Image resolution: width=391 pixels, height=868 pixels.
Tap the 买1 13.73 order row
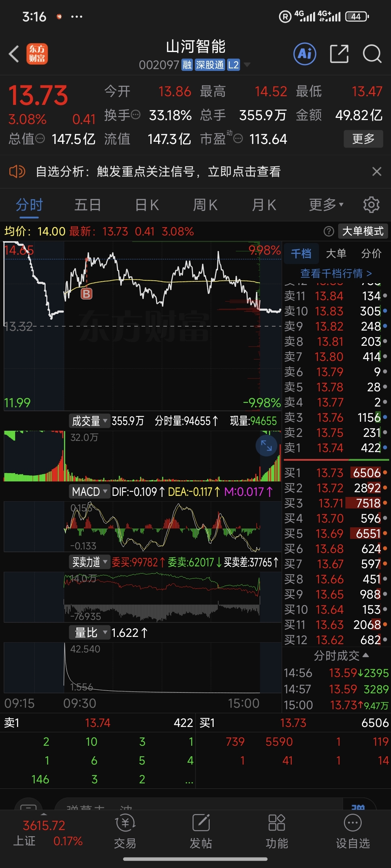tap(336, 473)
